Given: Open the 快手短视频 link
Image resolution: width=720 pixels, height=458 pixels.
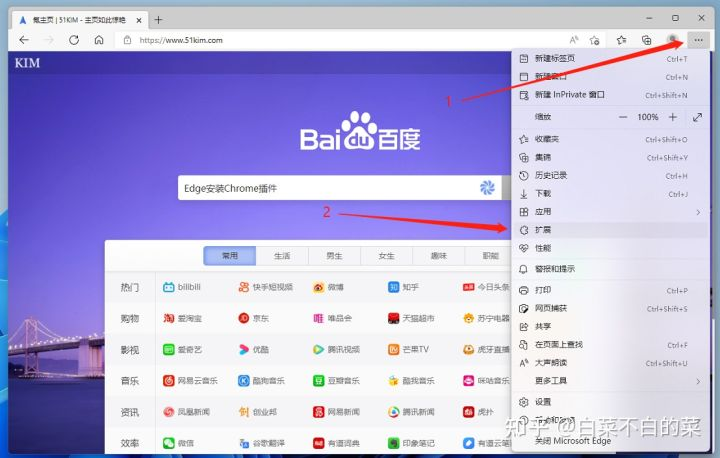Looking at the screenshot, I should (265, 287).
